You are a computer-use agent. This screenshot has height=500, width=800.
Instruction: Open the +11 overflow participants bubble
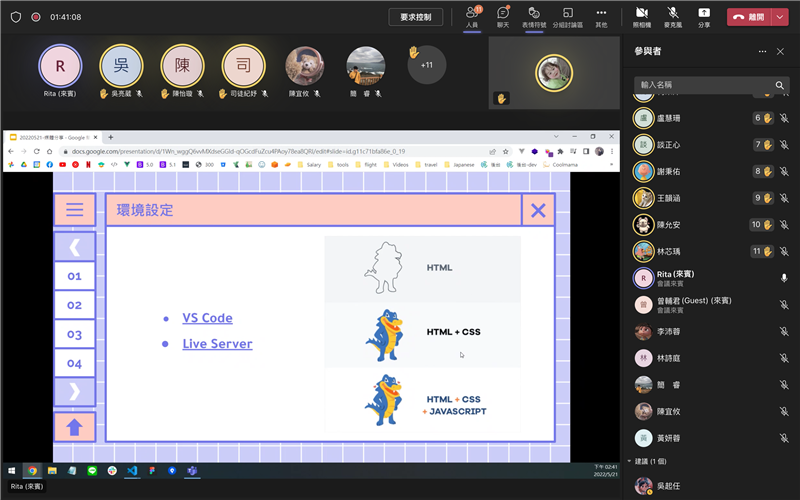426,65
